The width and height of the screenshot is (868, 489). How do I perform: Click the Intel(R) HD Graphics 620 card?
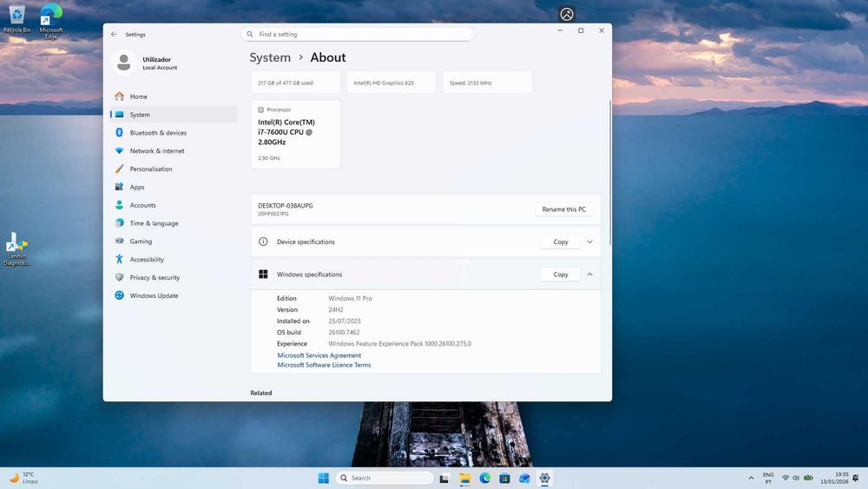[x=391, y=83]
